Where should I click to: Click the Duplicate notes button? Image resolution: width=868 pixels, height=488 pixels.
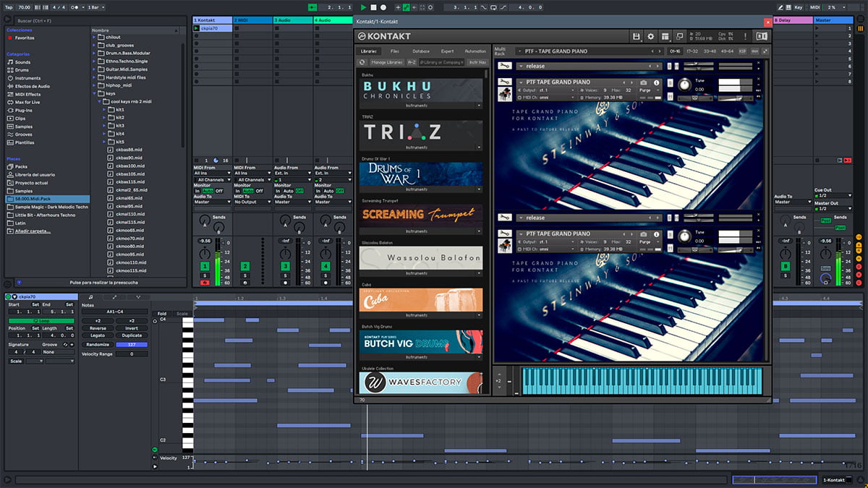coord(132,335)
